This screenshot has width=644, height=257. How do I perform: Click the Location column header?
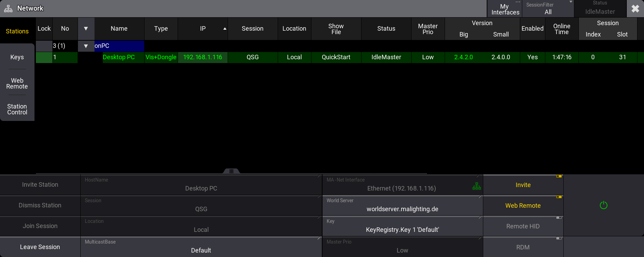[x=294, y=29]
